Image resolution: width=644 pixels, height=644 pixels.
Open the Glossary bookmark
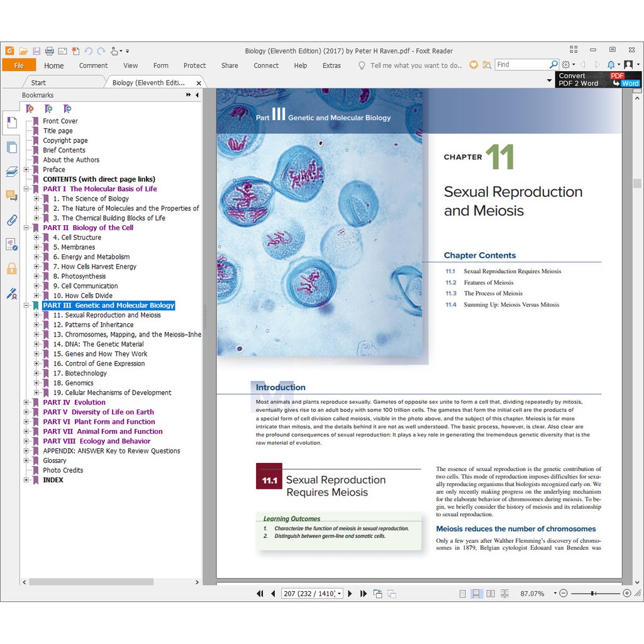coord(55,460)
